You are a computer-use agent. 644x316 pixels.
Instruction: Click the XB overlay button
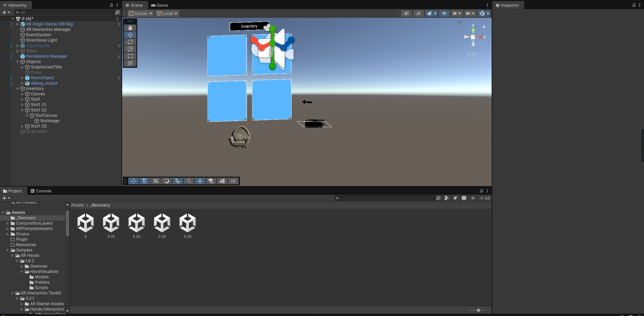click(233, 181)
